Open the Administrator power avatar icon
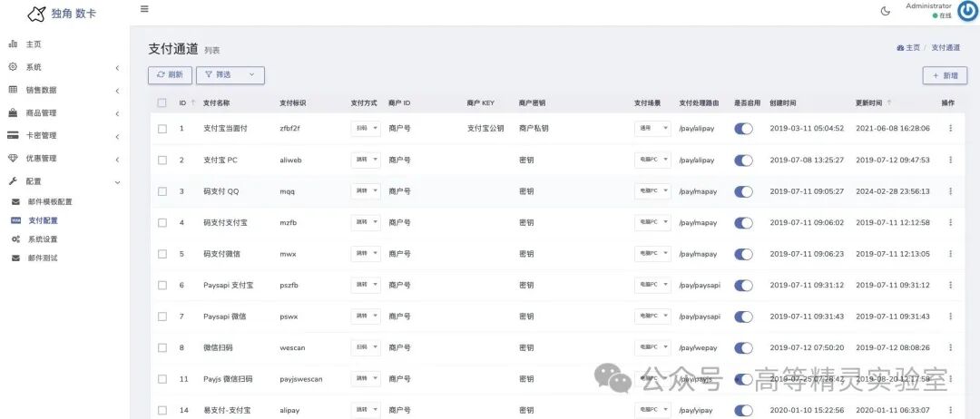Image resolution: width=980 pixels, height=419 pixels. click(966, 12)
